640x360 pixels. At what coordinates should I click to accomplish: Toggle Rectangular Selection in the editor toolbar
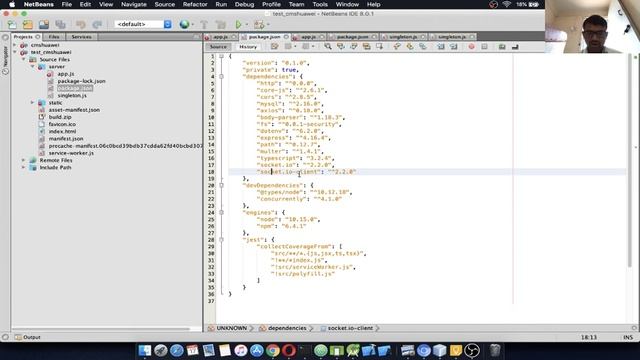click(380, 47)
